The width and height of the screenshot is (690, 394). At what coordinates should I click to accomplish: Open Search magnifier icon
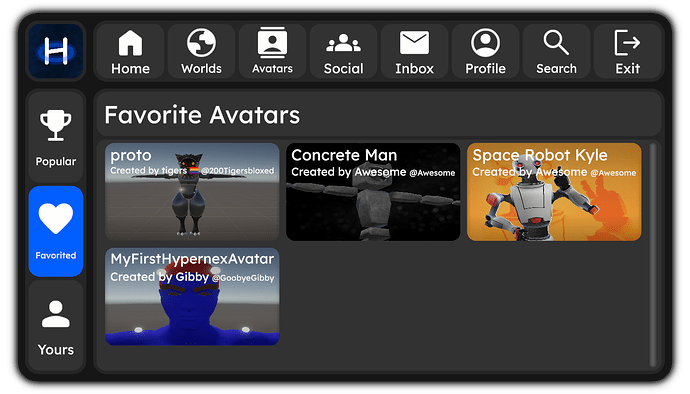click(x=556, y=43)
